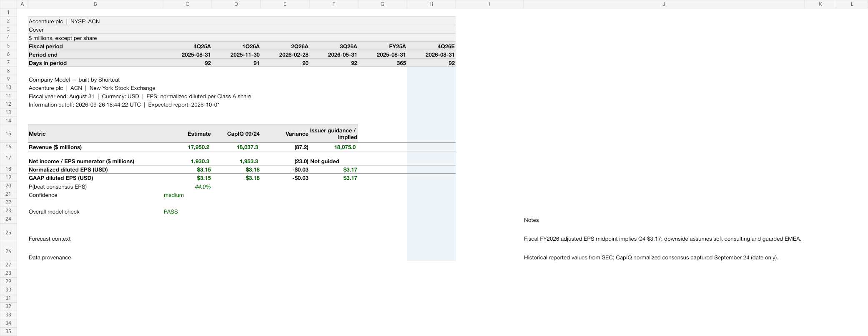Click the revenue guidance '18,075.0' cell

[x=334, y=147]
